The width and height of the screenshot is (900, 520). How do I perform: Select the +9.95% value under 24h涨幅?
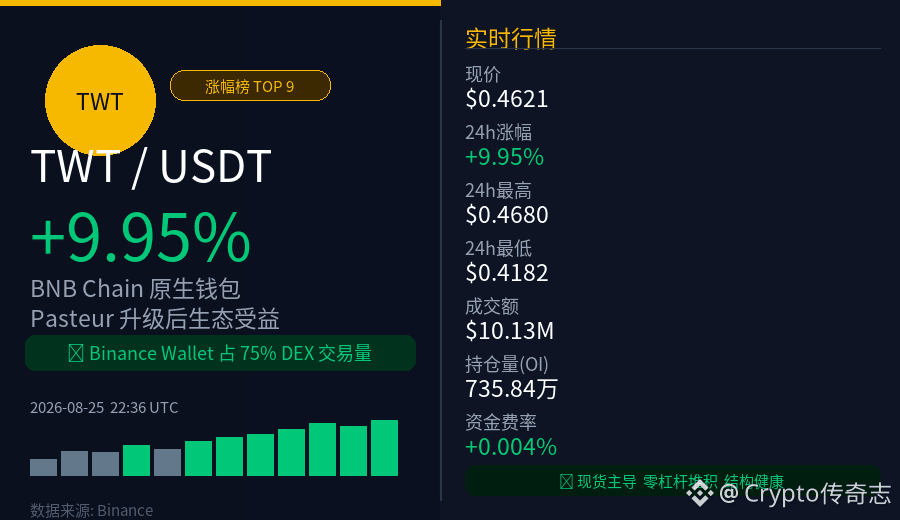[x=505, y=157]
